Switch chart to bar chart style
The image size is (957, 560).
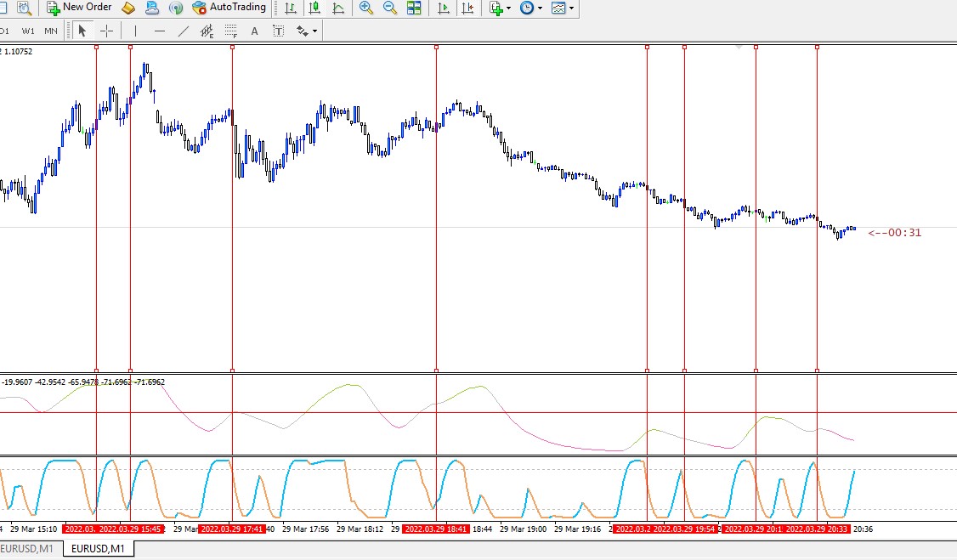[x=291, y=8]
